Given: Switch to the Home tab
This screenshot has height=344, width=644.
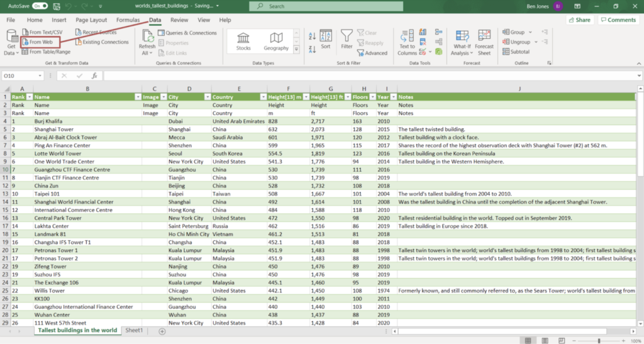Looking at the screenshot, I should click(x=35, y=19).
